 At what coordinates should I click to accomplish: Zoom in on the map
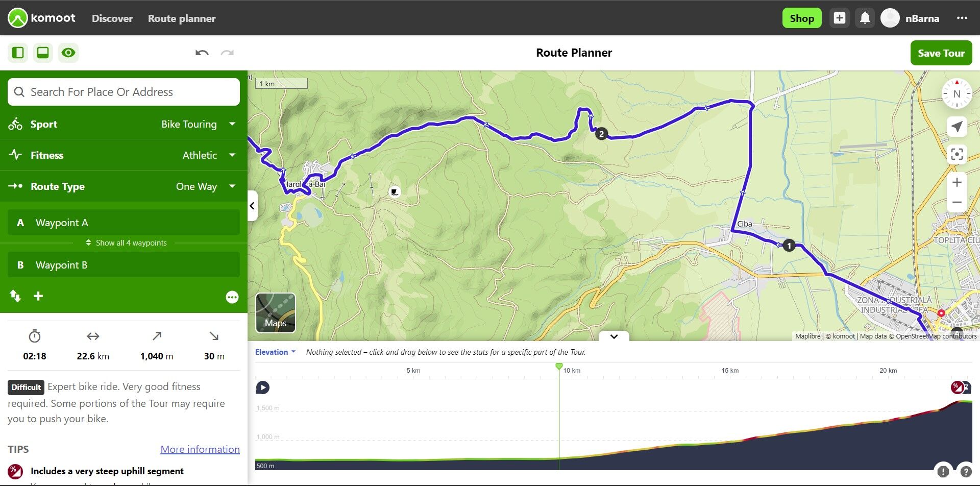pyautogui.click(x=957, y=183)
